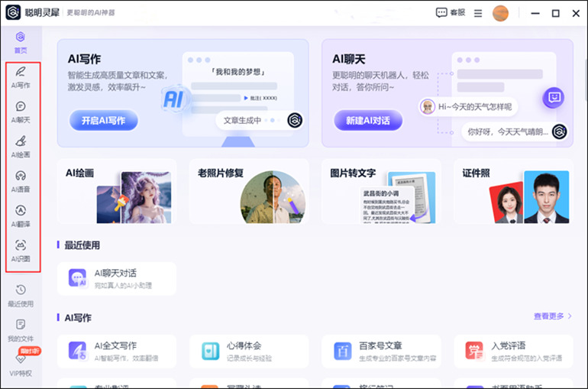Open the 老照片修复 feature card
This screenshot has width=588, height=389.
point(249,191)
